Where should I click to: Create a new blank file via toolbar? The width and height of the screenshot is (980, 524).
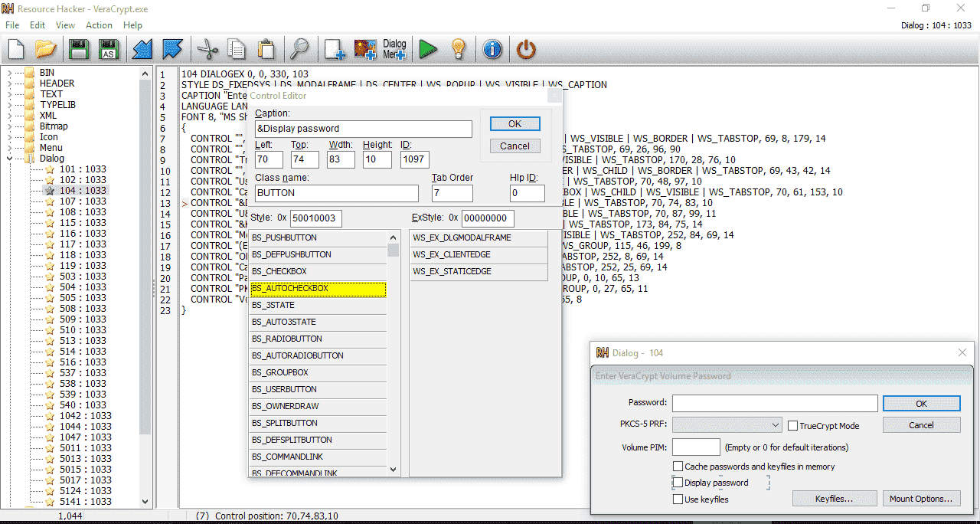(x=17, y=49)
